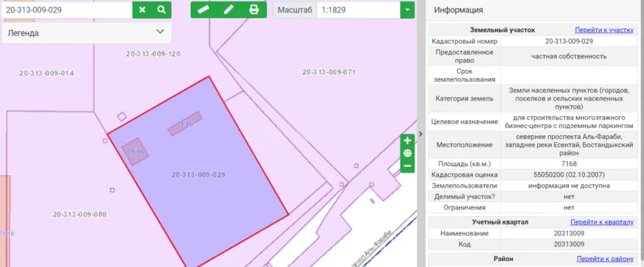Follow the 'Перейти к кварталу' link
Image resolution: width=644 pixels, height=267 pixels.
pos(601,222)
